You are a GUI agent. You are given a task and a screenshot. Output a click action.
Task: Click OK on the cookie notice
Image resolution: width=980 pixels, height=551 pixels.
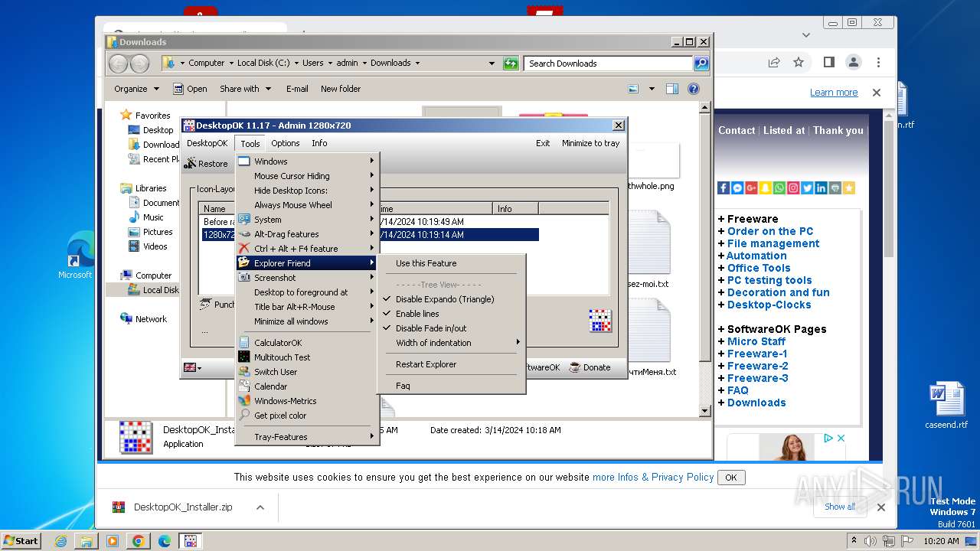pos(730,478)
